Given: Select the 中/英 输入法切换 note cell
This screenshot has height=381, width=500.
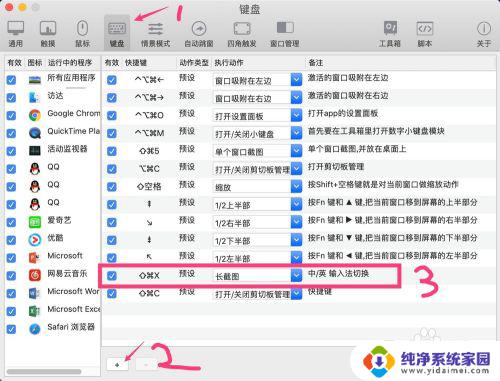Looking at the screenshot, I should (338, 274).
